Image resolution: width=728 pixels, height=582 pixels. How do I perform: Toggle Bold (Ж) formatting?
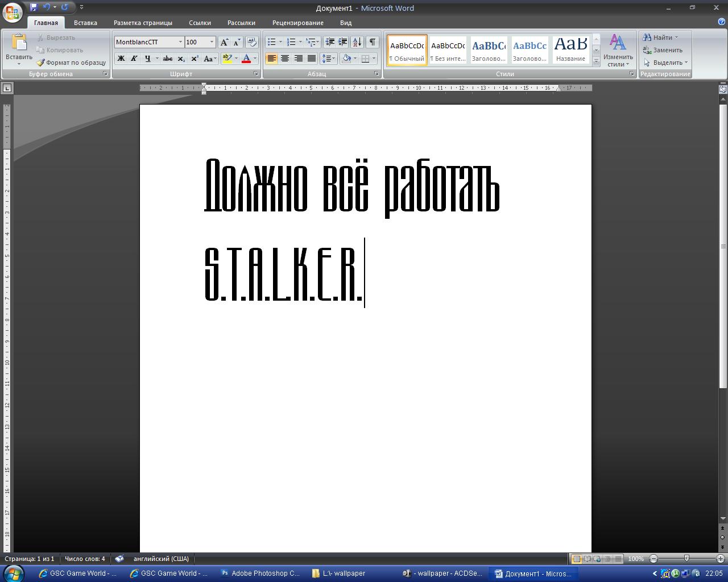point(121,59)
